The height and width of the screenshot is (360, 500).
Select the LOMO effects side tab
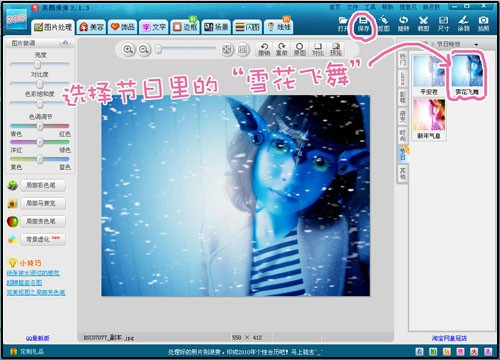click(x=403, y=78)
